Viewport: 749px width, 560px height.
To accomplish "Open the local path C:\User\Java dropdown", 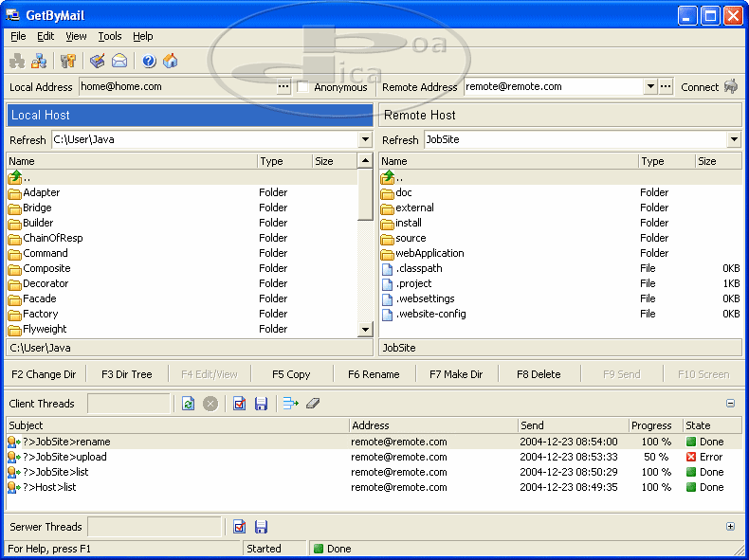I will point(365,139).
